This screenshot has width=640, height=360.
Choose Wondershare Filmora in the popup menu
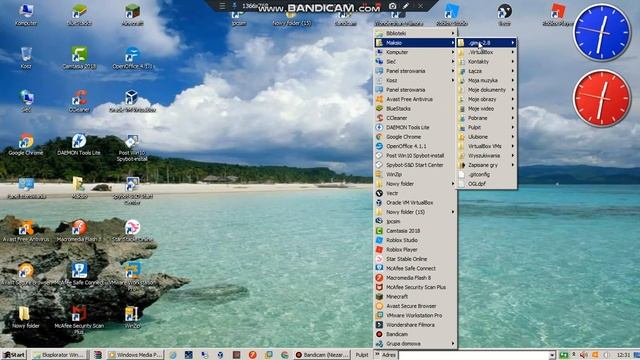(415, 325)
